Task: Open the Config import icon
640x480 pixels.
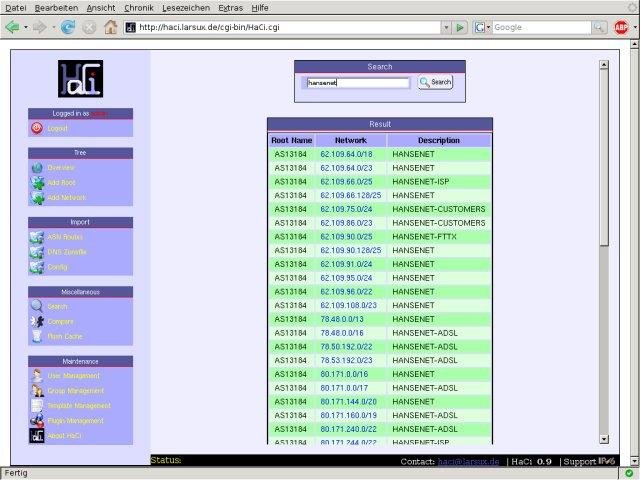Action: tap(37, 267)
